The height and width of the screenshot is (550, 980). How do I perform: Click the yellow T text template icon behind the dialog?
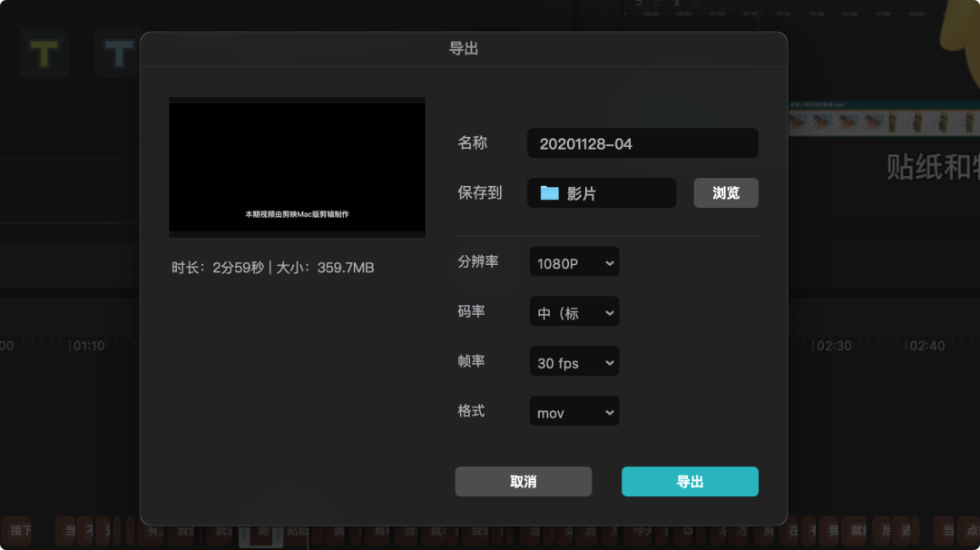(x=44, y=54)
